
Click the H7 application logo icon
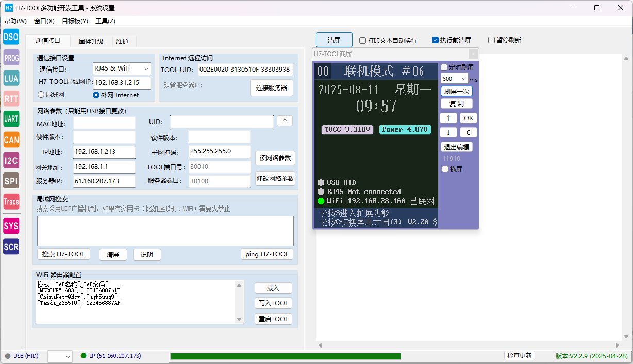[9, 8]
